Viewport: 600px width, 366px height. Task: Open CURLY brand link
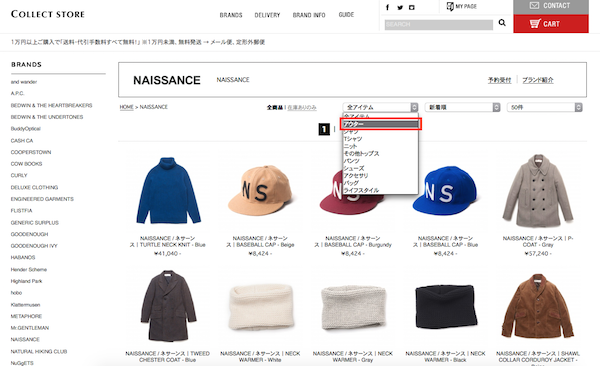pyautogui.click(x=19, y=175)
